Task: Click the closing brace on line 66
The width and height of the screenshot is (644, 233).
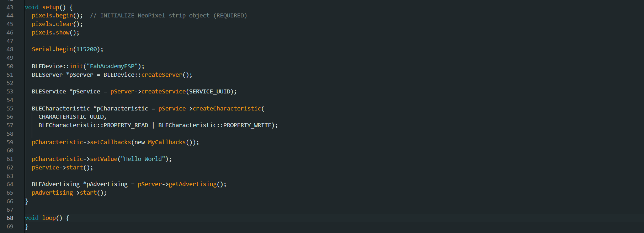Action: pyautogui.click(x=27, y=201)
